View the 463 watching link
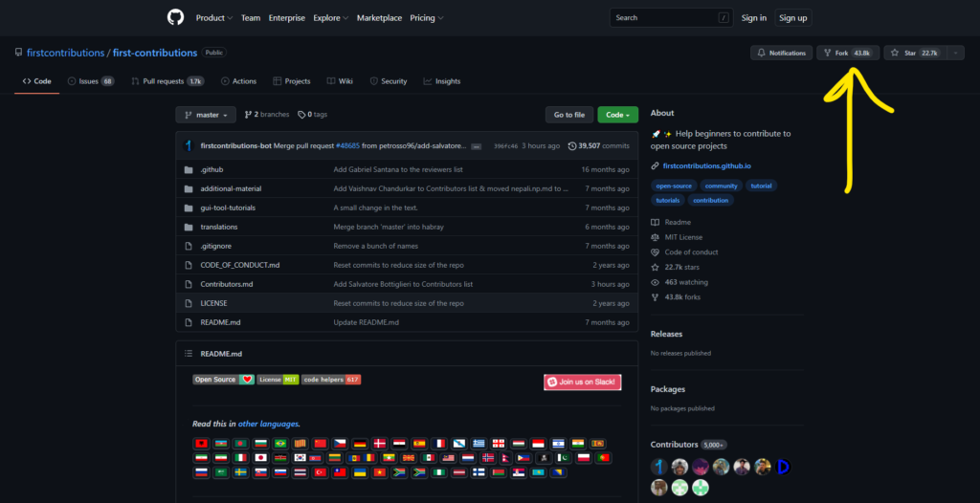Screen dimensions: 980x503 [x=679, y=282]
